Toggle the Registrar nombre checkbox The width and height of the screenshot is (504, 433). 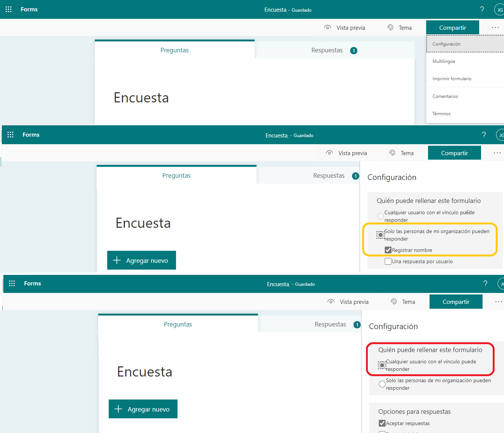coord(388,250)
